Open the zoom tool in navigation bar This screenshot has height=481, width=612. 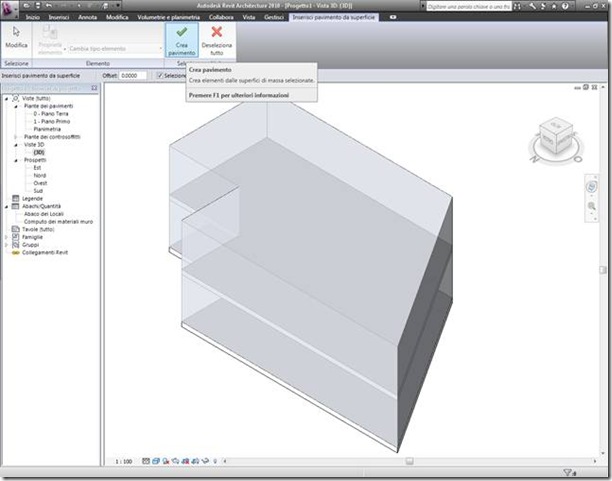click(592, 206)
